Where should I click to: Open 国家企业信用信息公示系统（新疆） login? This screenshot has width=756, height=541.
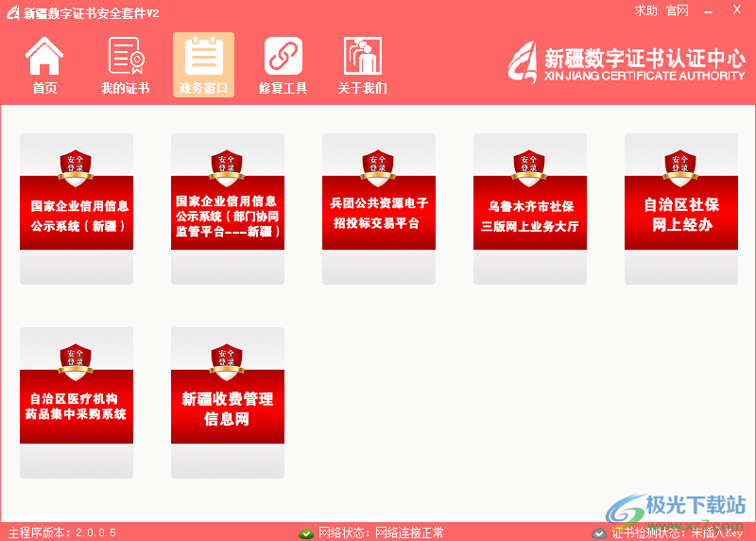pyautogui.click(x=77, y=209)
